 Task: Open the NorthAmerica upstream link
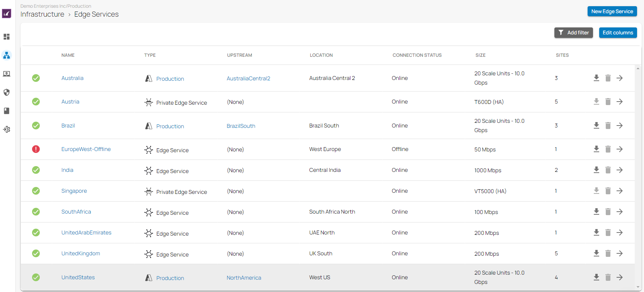pos(244,278)
